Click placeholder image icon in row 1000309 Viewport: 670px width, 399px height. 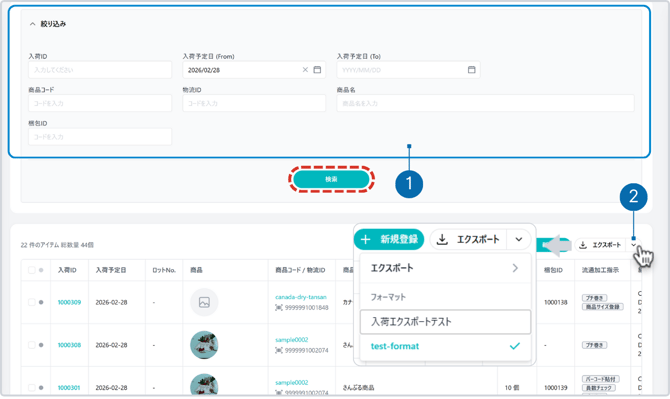click(204, 302)
